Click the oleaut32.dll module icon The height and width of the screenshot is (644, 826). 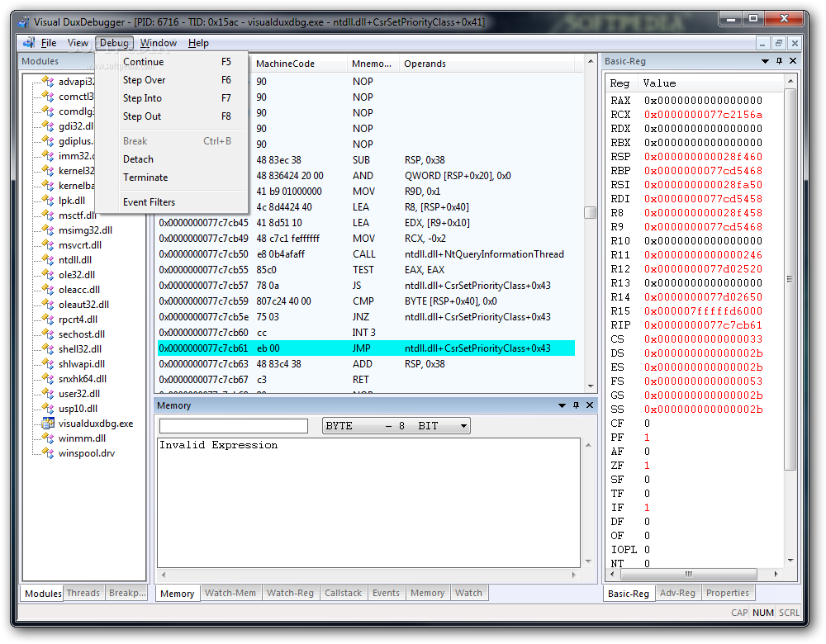point(48,305)
